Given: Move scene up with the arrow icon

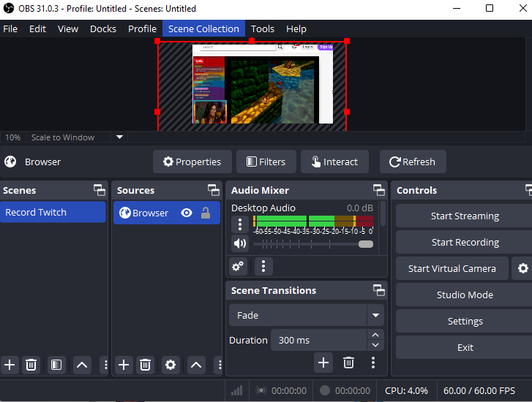Looking at the screenshot, I should 82,365.
